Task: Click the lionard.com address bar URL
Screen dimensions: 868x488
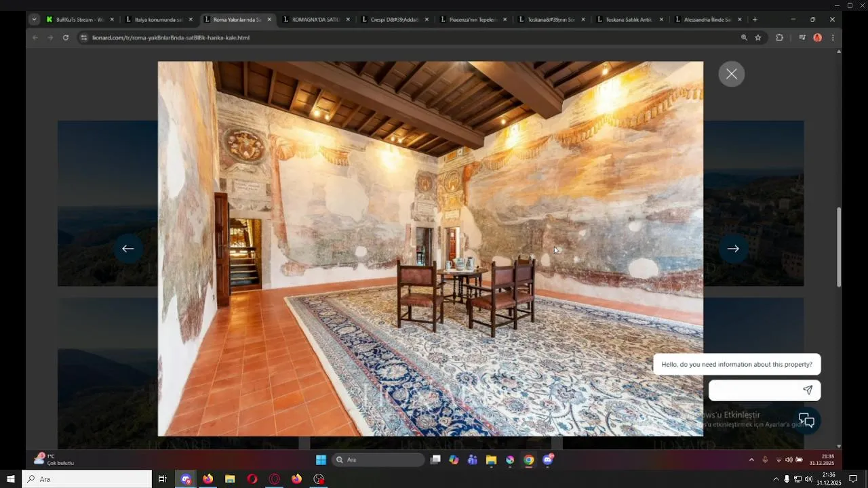Action: coord(171,38)
